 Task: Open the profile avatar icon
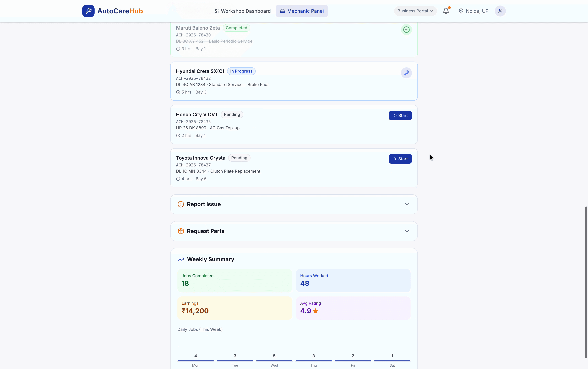click(x=500, y=11)
